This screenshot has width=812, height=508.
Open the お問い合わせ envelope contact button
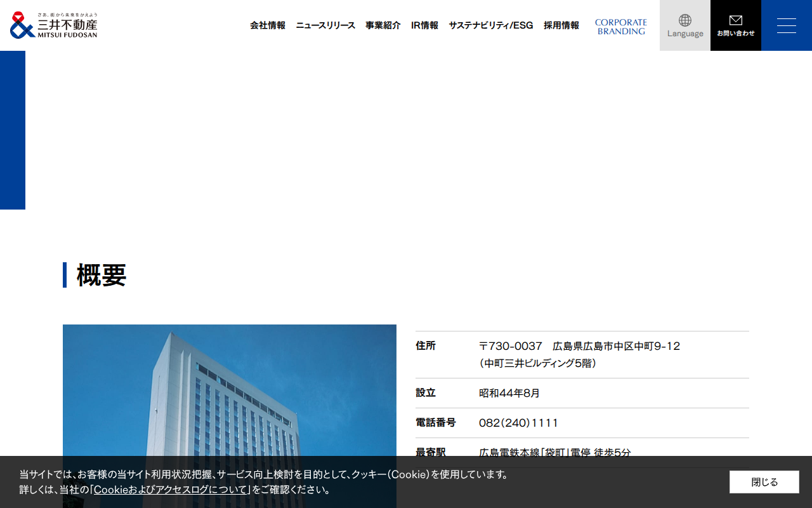point(736,25)
